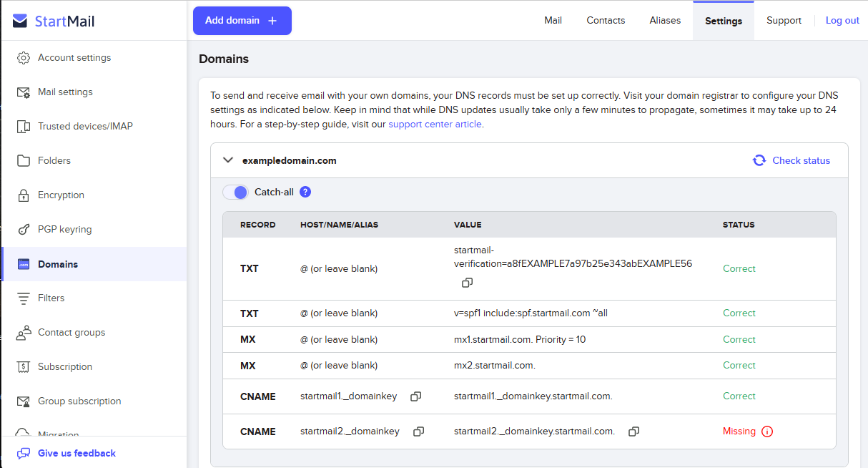Image resolution: width=868 pixels, height=468 pixels.
Task: Click the Missing status info icon
Action: (x=767, y=432)
